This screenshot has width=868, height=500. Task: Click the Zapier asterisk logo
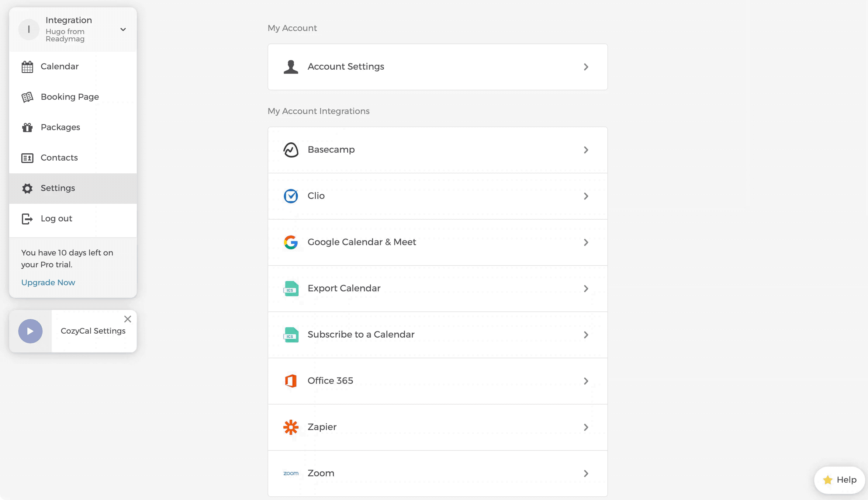(x=291, y=427)
